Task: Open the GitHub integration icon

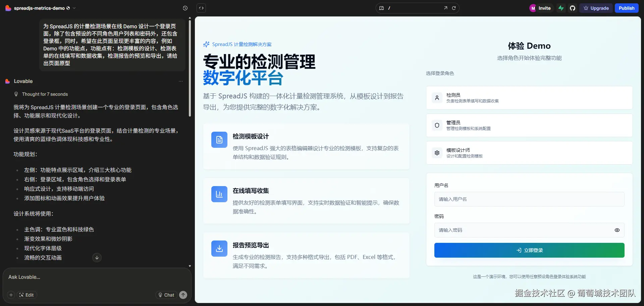Action: click(x=573, y=8)
